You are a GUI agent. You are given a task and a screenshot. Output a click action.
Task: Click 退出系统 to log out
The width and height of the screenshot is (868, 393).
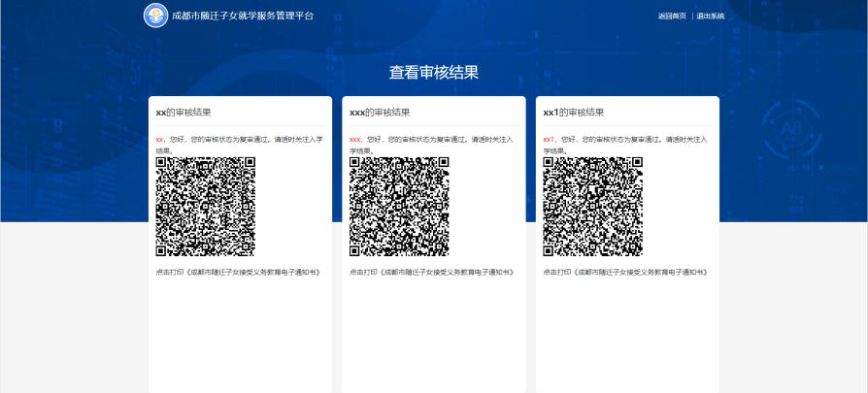711,16
